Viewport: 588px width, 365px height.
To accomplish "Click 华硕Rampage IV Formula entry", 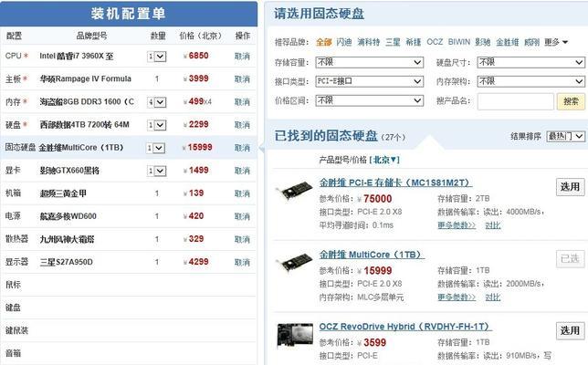I will (x=86, y=79).
